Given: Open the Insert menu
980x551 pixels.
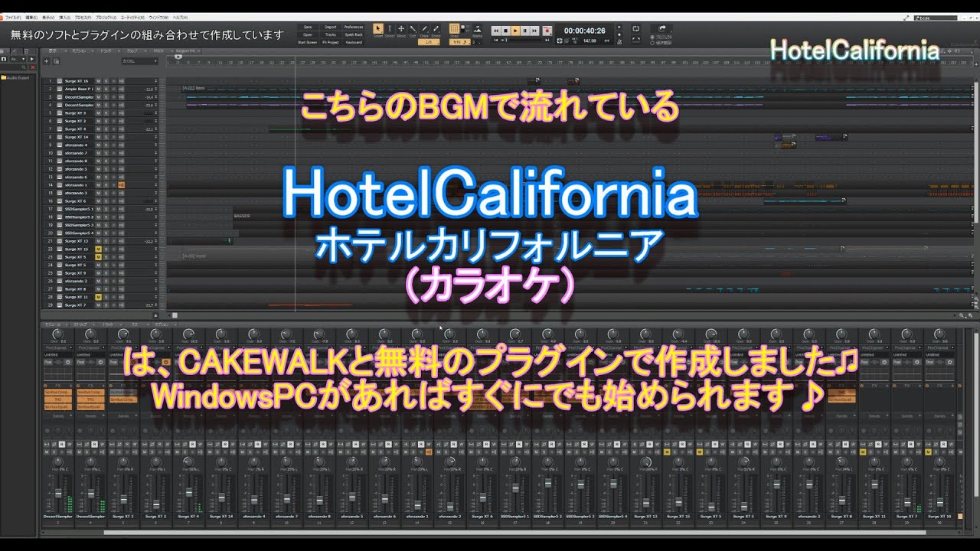Looking at the screenshot, I should coord(64,18).
